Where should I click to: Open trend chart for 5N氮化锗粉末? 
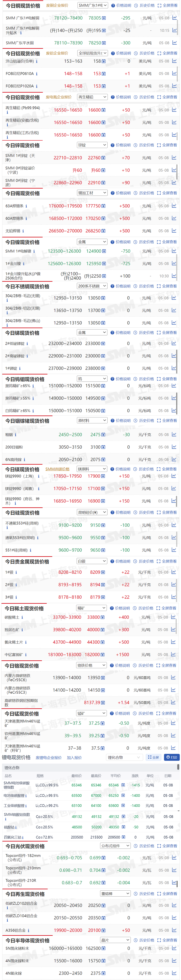pyautogui.click(x=174, y=948)
